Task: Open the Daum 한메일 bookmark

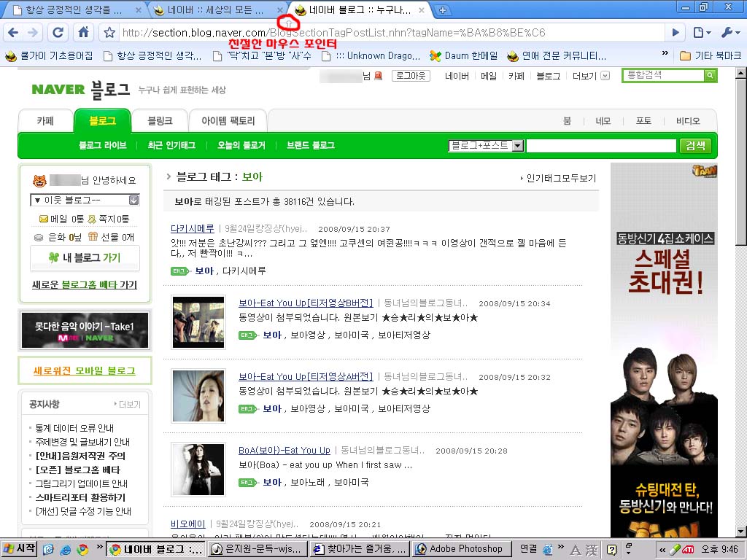Action: (463, 55)
